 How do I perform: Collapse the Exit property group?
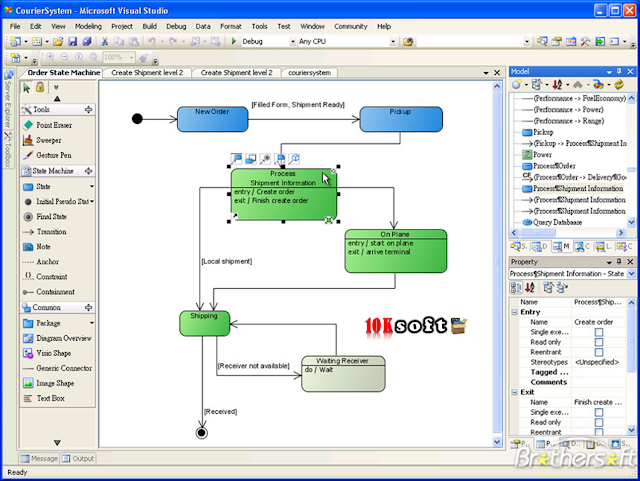(x=515, y=392)
